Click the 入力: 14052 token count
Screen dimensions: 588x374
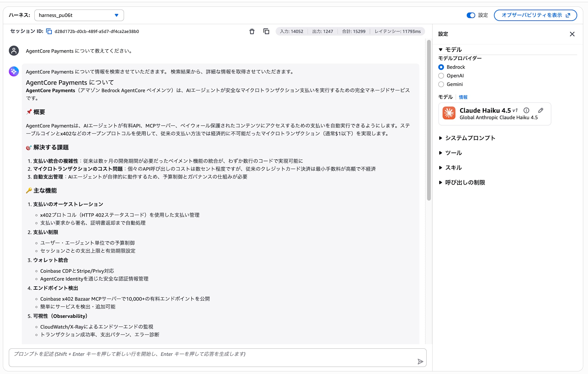[x=291, y=31]
